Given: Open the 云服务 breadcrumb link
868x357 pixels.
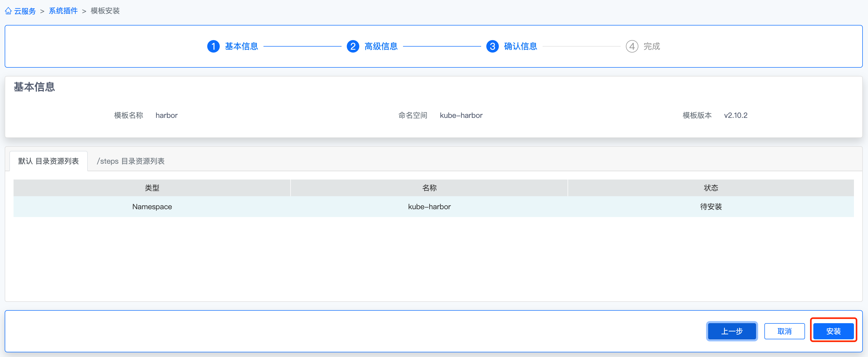Looking at the screenshot, I should 25,11.
